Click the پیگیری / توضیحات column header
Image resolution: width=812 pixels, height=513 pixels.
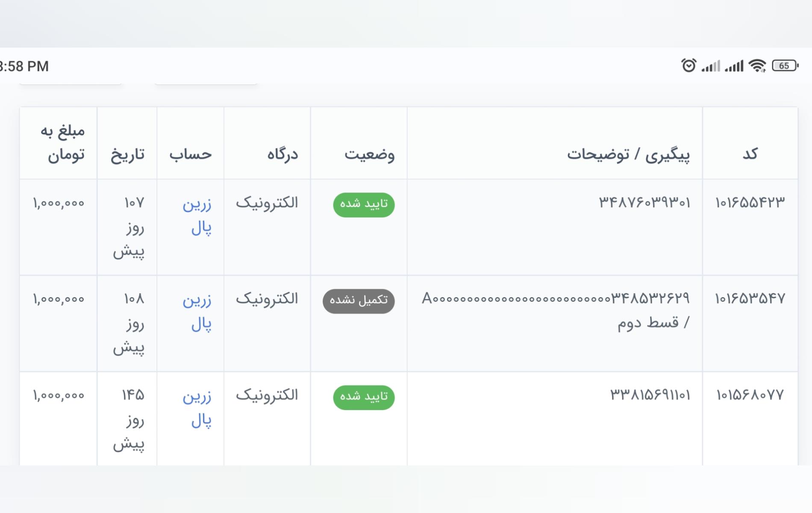[628, 154]
